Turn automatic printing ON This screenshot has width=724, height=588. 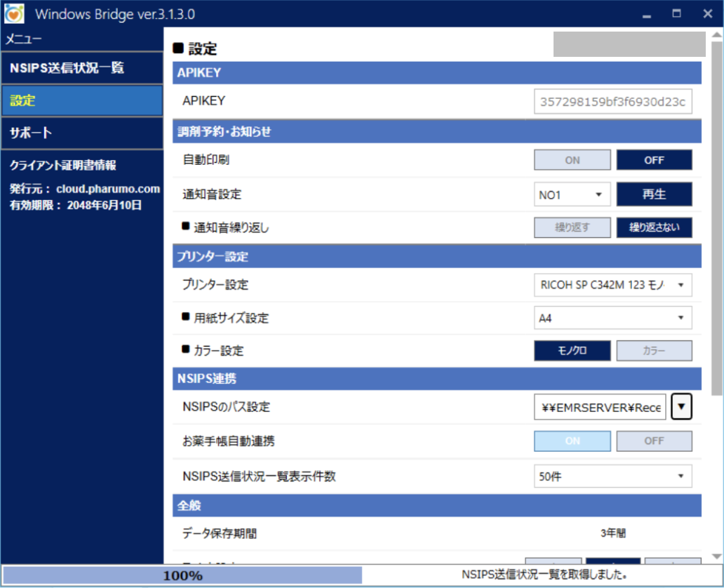(572, 160)
